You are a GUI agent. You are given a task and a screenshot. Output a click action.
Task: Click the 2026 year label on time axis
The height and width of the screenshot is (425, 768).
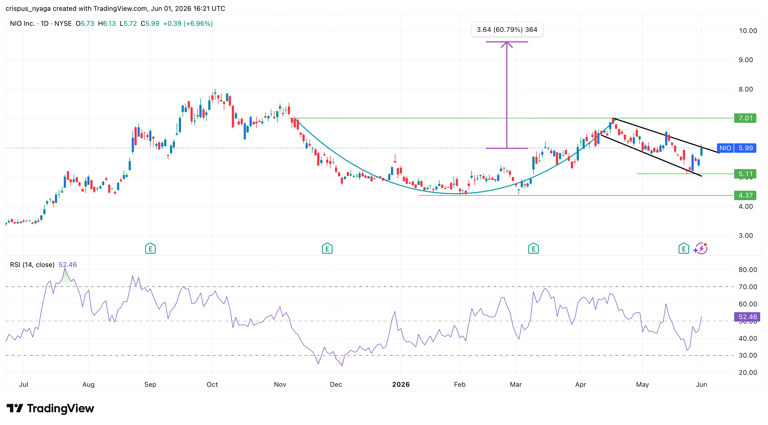(401, 384)
